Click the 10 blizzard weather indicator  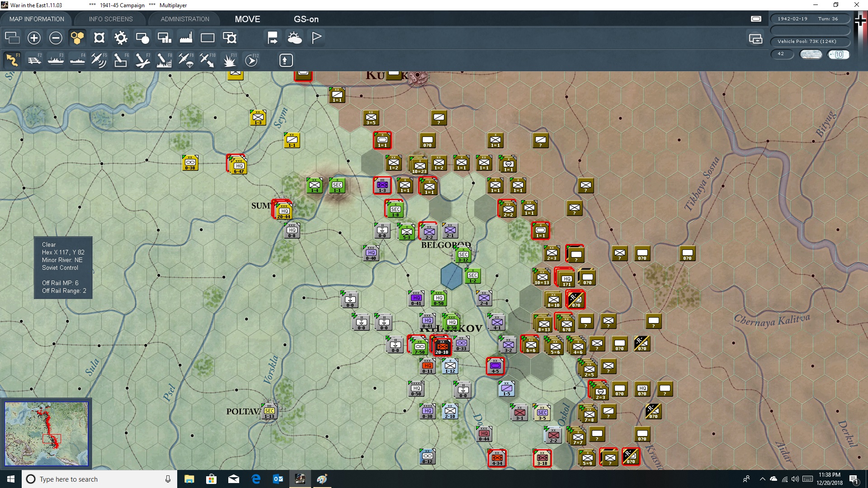(839, 54)
